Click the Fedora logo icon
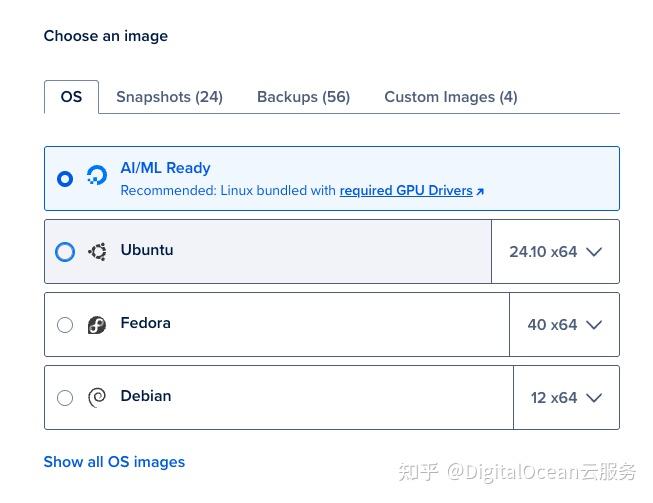The height and width of the screenshot is (503, 653). pos(97,325)
